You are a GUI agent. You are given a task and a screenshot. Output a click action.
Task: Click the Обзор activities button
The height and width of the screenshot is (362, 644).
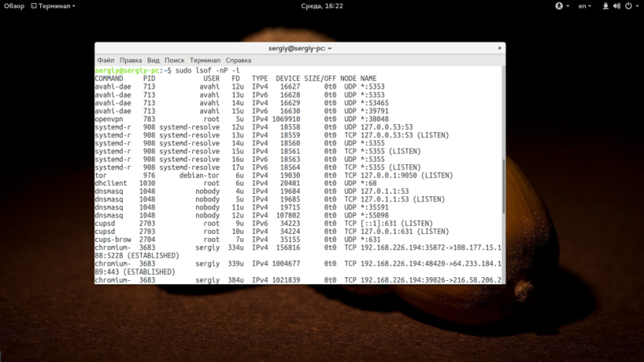(15, 6)
